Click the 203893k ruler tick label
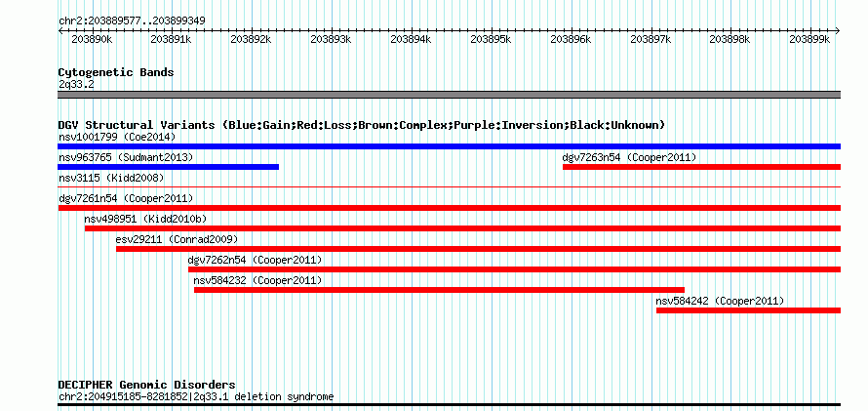Viewport: 868px width, 411px height. point(331,40)
